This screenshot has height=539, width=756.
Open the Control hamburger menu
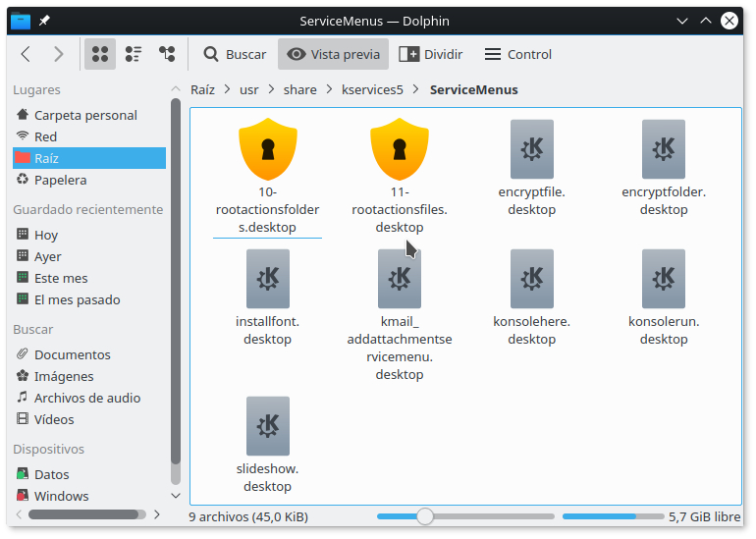(517, 54)
